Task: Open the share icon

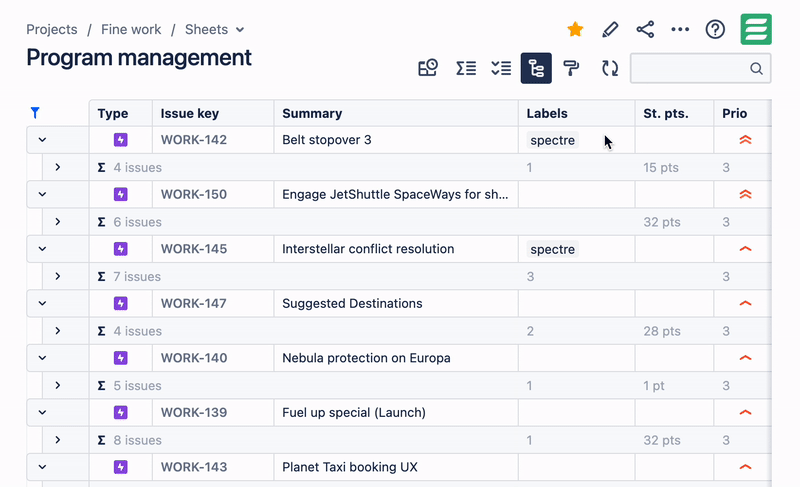Action: coord(645,30)
